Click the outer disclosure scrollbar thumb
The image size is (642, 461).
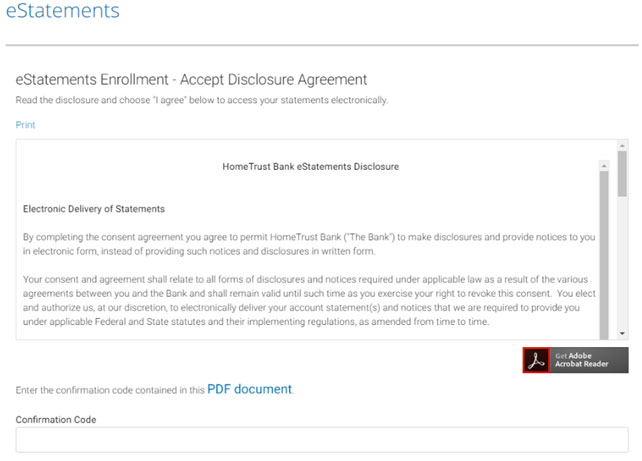pos(622,174)
